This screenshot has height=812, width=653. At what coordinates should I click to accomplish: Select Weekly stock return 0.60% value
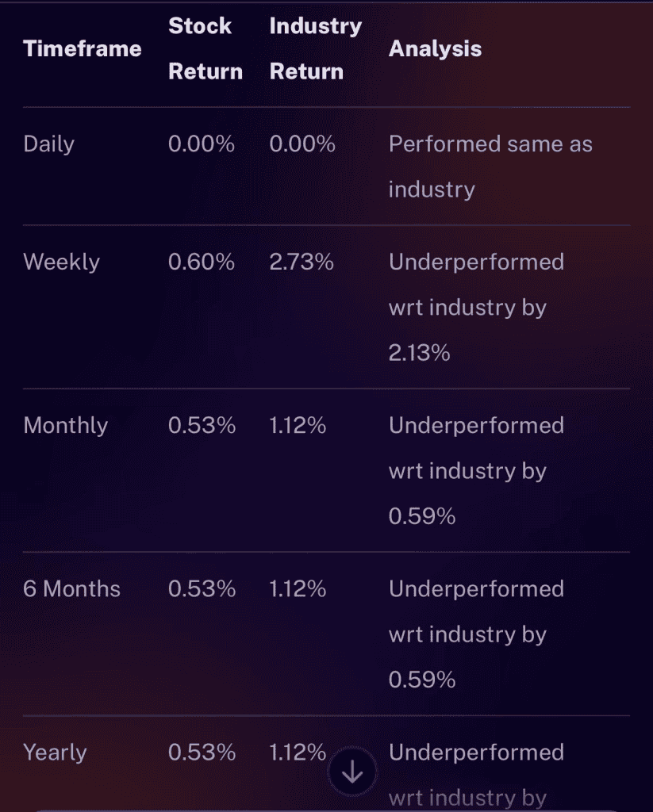(202, 262)
